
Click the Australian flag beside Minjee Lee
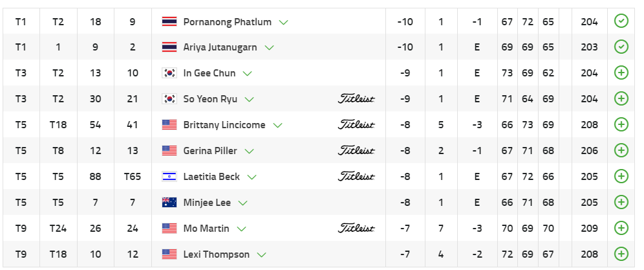(x=169, y=203)
